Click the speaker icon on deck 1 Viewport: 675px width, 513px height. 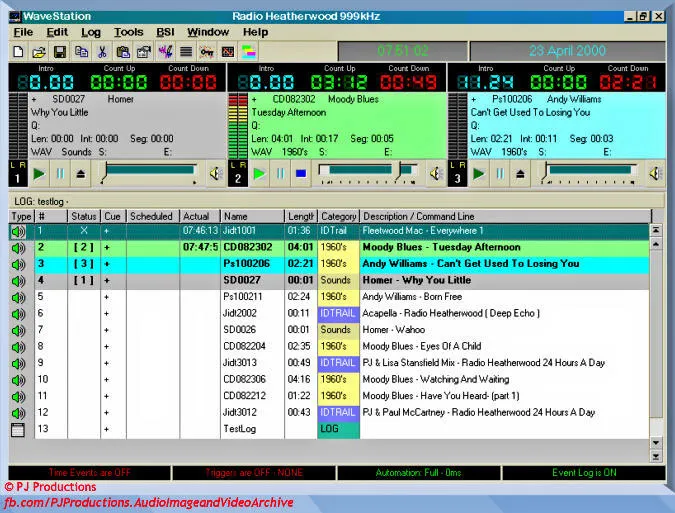tap(217, 174)
